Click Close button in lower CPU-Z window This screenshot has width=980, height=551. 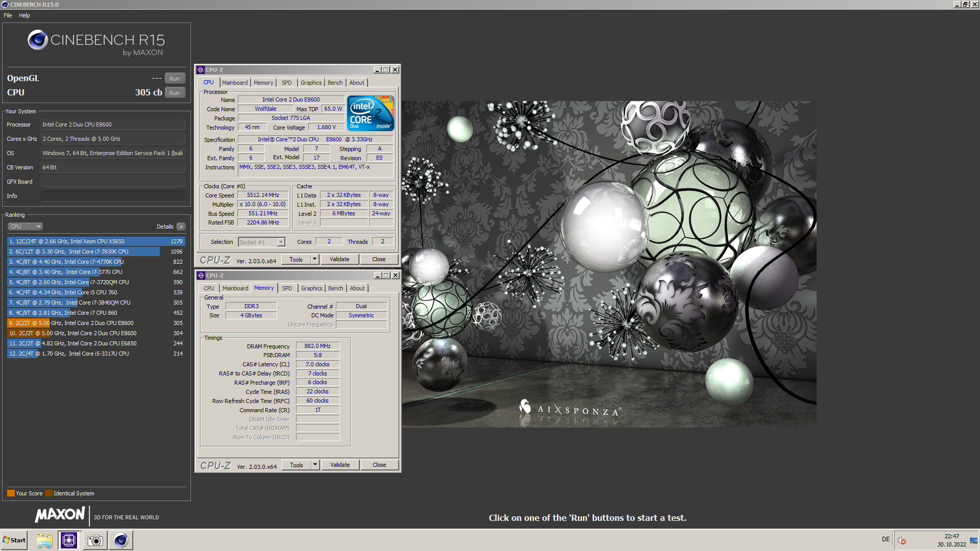point(379,465)
